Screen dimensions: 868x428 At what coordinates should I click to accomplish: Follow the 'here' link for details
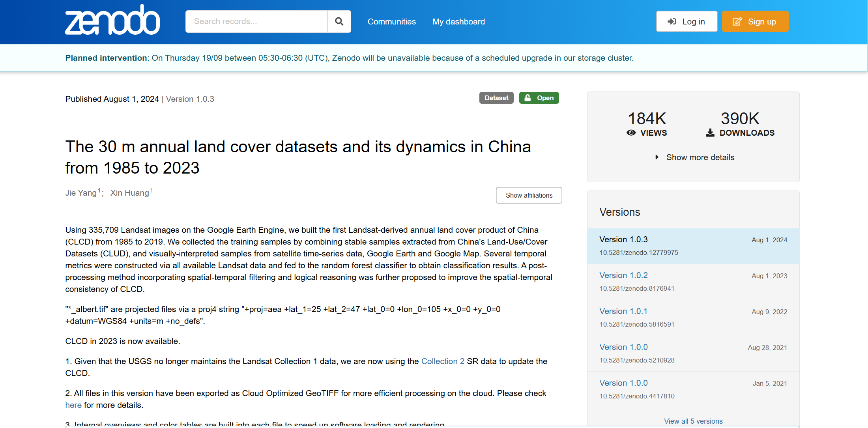click(x=73, y=405)
